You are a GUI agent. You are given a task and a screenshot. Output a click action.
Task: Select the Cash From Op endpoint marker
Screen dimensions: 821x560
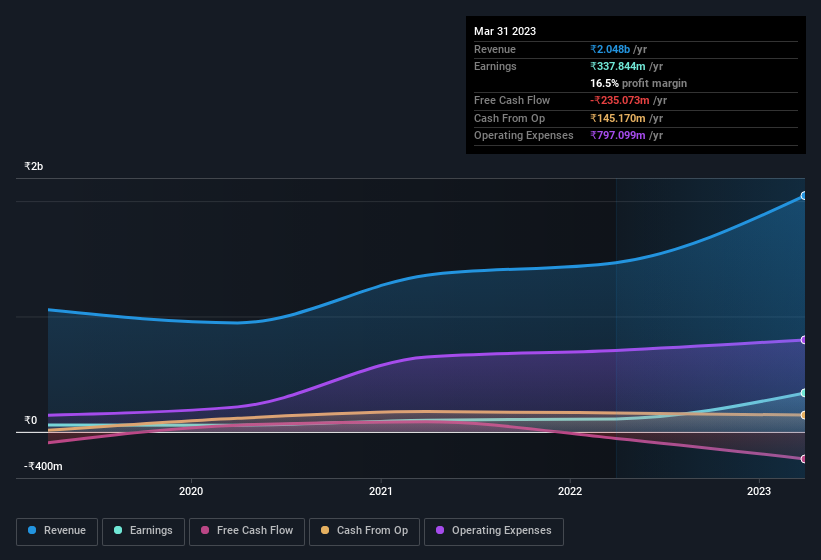804,415
